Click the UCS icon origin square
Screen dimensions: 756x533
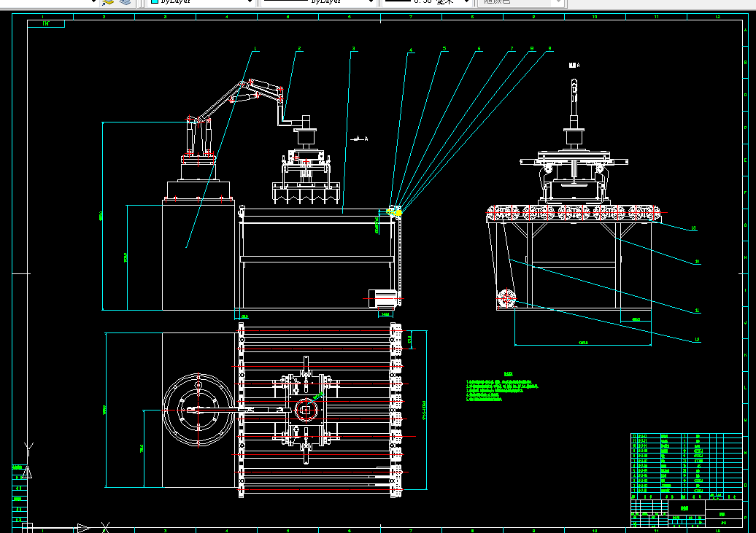coord(28,528)
